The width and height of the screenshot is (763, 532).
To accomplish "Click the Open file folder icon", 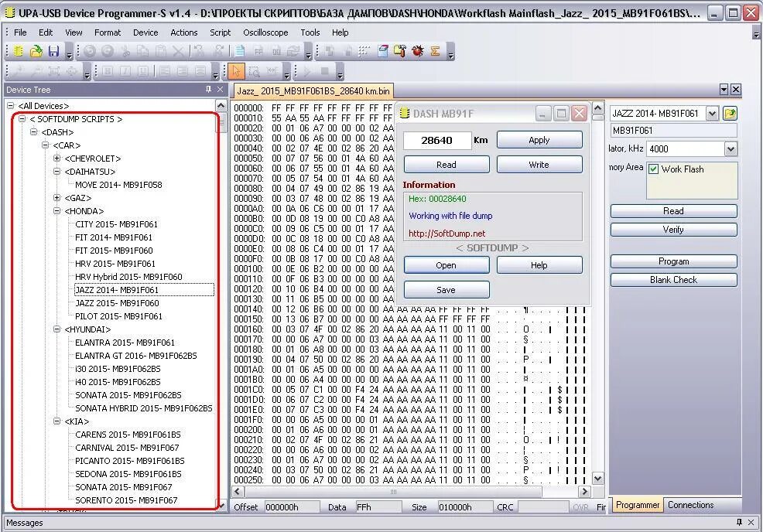I will (x=36, y=51).
